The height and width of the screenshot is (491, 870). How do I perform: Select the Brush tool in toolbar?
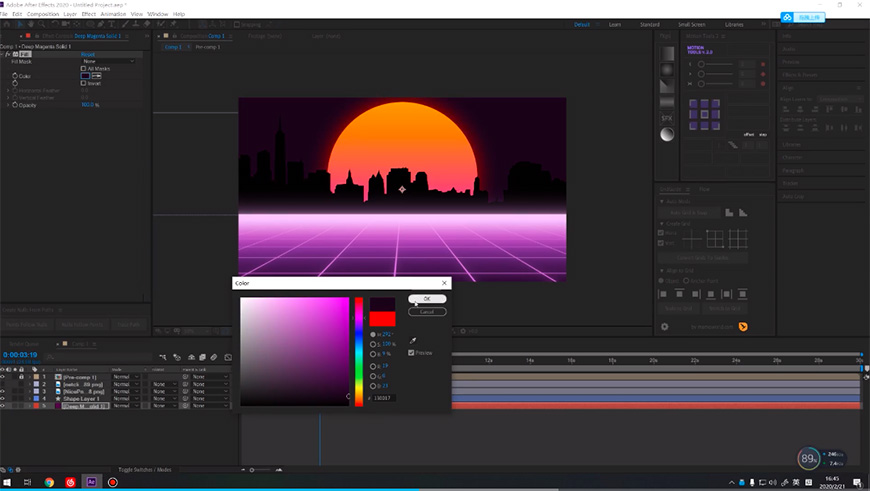(125, 24)
